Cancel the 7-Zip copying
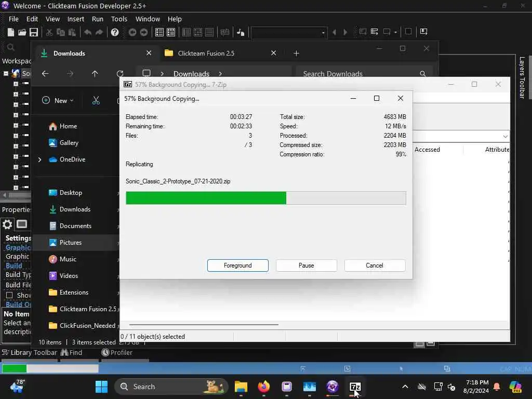Screen dimensions: 532x399 (x=375, y=265)
